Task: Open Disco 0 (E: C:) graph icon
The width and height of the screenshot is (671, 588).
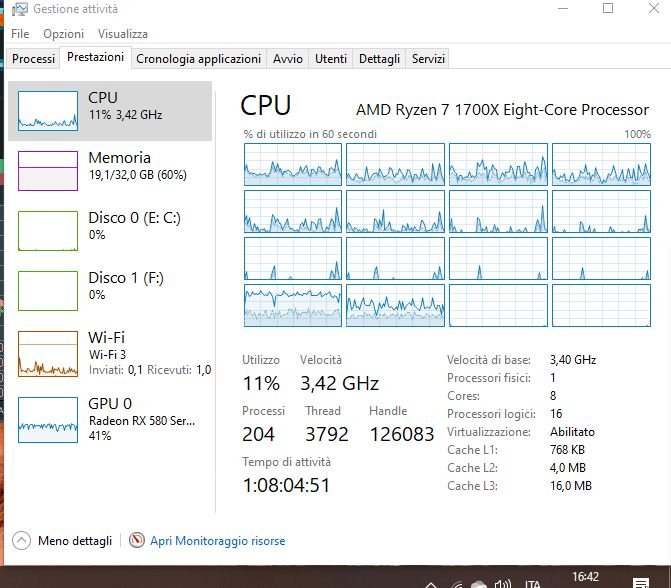Action: coord(48,231)
